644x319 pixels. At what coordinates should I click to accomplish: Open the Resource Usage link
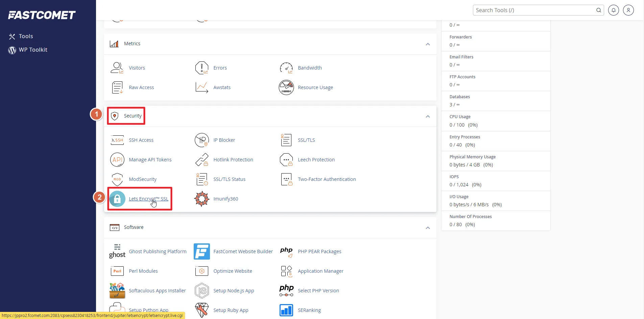coord(315,87)
